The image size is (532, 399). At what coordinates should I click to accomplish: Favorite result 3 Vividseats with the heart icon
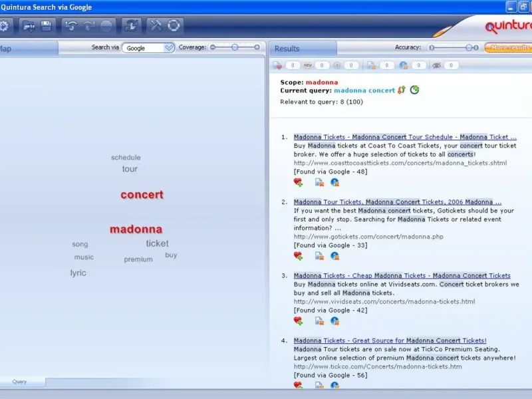(x=298, y=321)
